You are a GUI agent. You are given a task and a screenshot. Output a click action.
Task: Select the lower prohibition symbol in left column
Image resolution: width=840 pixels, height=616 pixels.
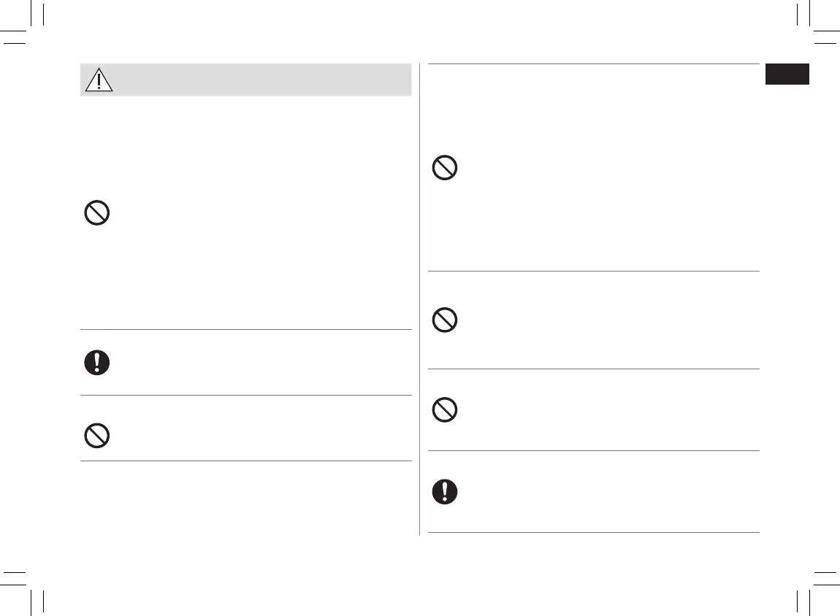click(97, 436)
